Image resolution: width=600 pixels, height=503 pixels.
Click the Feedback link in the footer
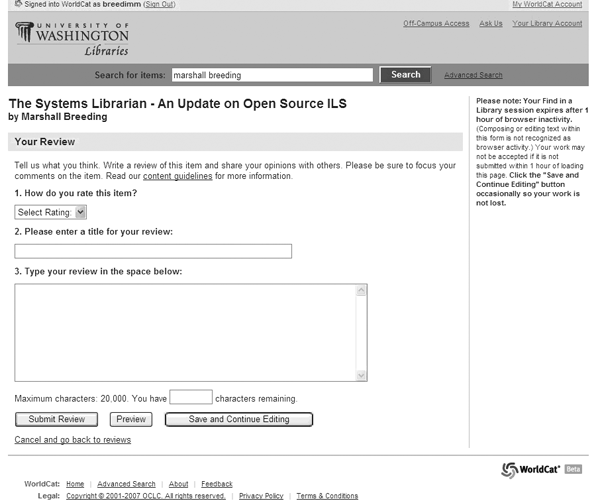tap(216, 484)
